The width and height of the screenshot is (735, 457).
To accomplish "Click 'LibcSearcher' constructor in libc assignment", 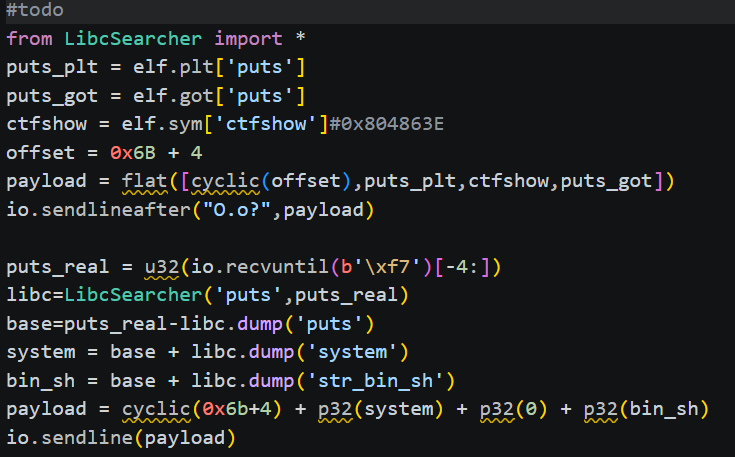I will (133, 295).
